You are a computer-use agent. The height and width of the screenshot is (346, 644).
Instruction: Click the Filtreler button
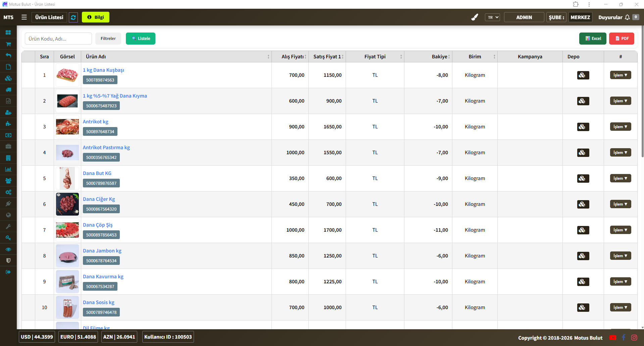[x=108, y=39]
